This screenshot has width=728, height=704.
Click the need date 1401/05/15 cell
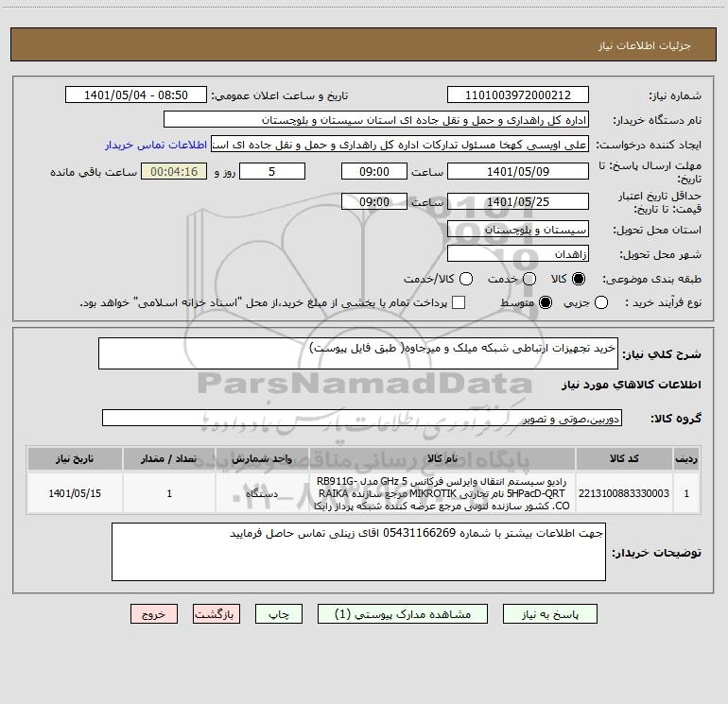(x=75, y=493)
